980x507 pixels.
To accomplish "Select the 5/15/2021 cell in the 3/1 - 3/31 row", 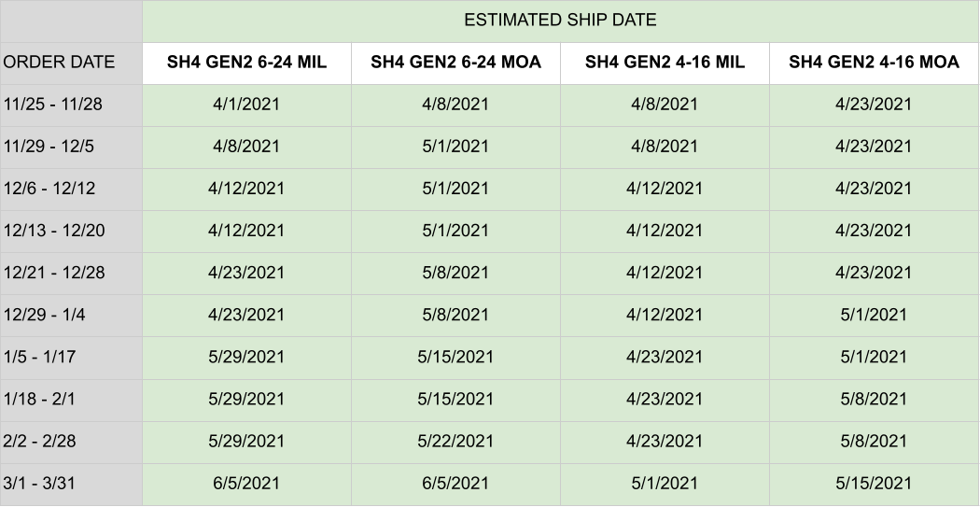I will coord(874,484).
